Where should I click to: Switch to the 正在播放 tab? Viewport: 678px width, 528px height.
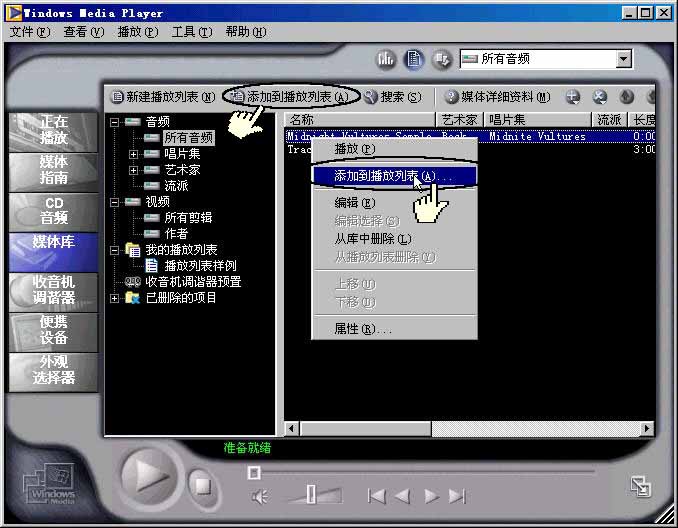coord(53,131)
